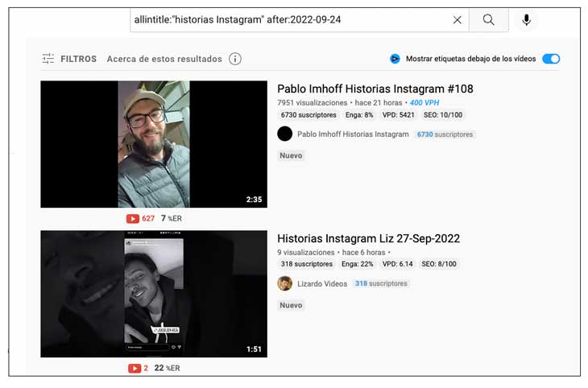Activate voice search microphone icon
The width and height of the screenshot is (588, 388).
[526, 20]
